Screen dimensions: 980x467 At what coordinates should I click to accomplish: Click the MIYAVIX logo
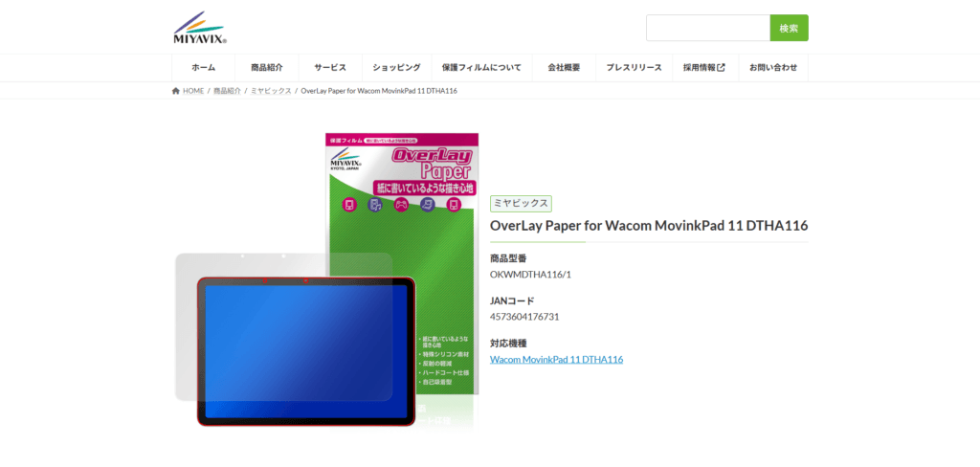click(200, 28)
